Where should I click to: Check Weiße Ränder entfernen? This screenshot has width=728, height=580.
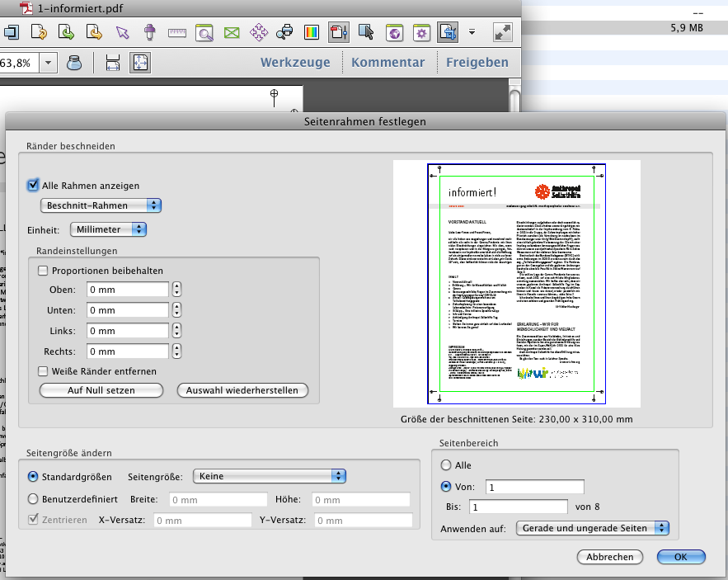click(43, 371)
